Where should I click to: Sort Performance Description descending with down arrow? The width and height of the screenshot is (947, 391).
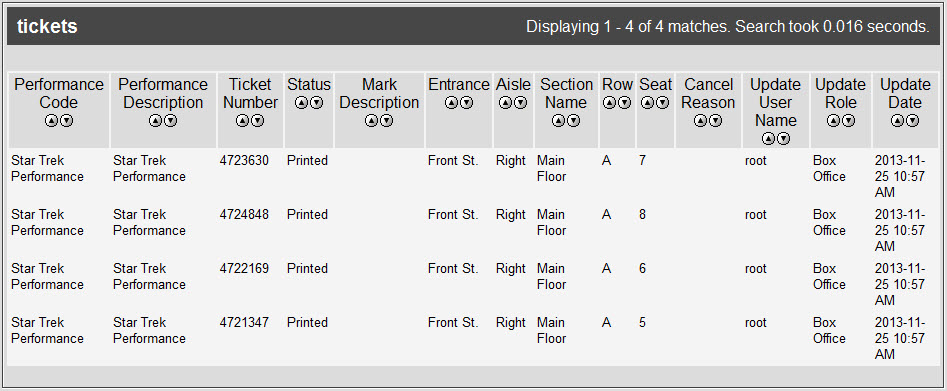click(x=171, y=121)
